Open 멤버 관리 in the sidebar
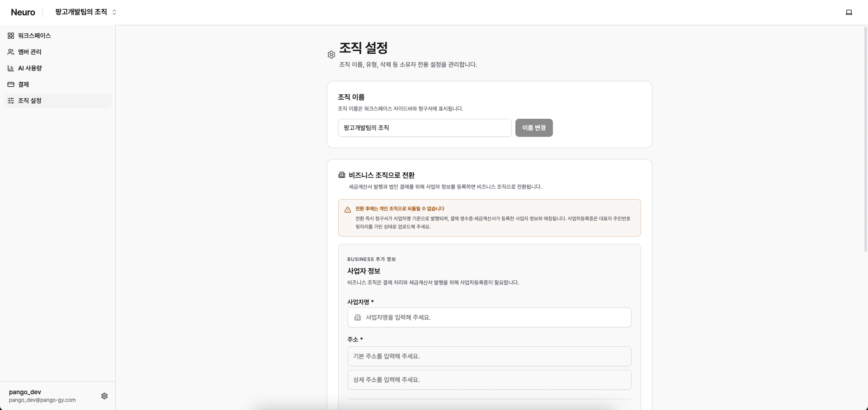 click(x=57, y=52)
